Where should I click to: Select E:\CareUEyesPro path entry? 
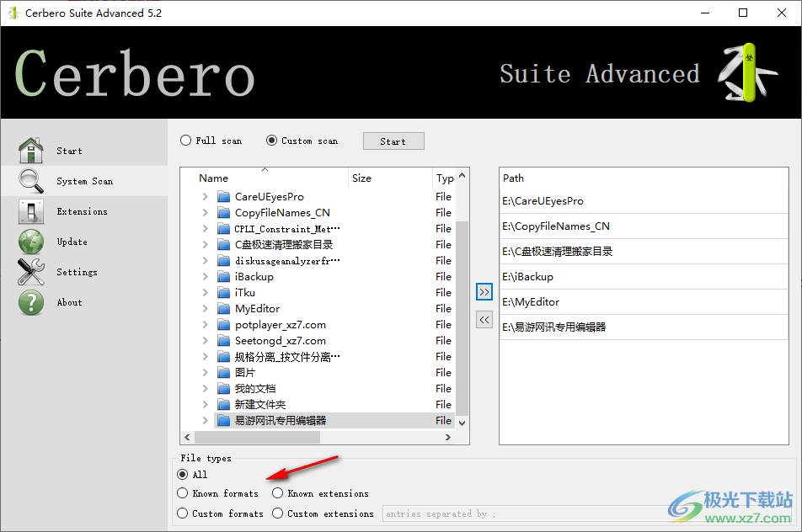pos(644,201)
